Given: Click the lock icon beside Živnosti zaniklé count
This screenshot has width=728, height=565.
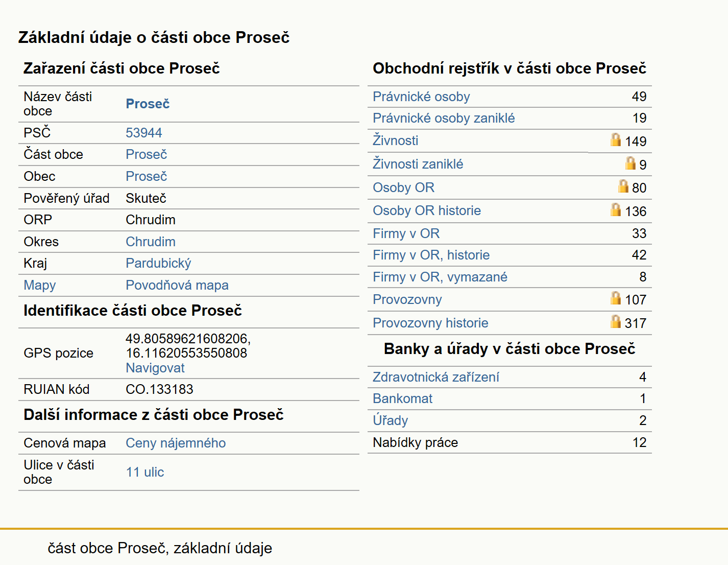Looking at the screenshot, I should click(630, 163).
